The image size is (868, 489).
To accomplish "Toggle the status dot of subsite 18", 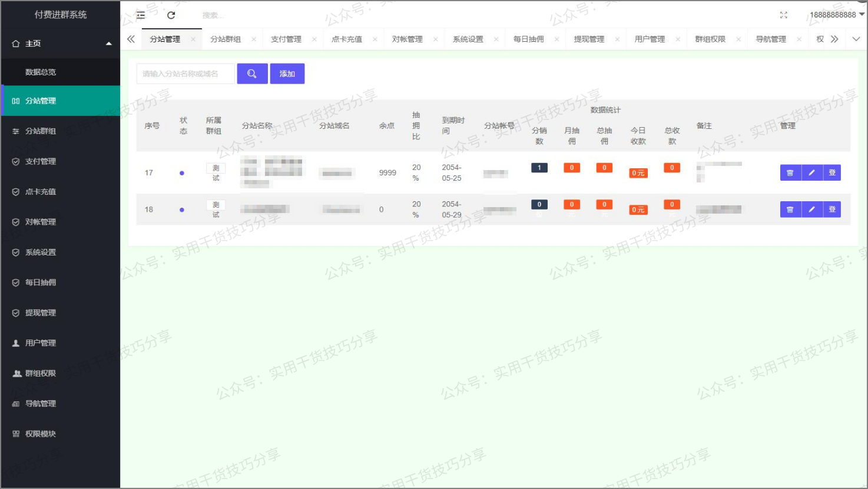I will [x=183, y=209].
